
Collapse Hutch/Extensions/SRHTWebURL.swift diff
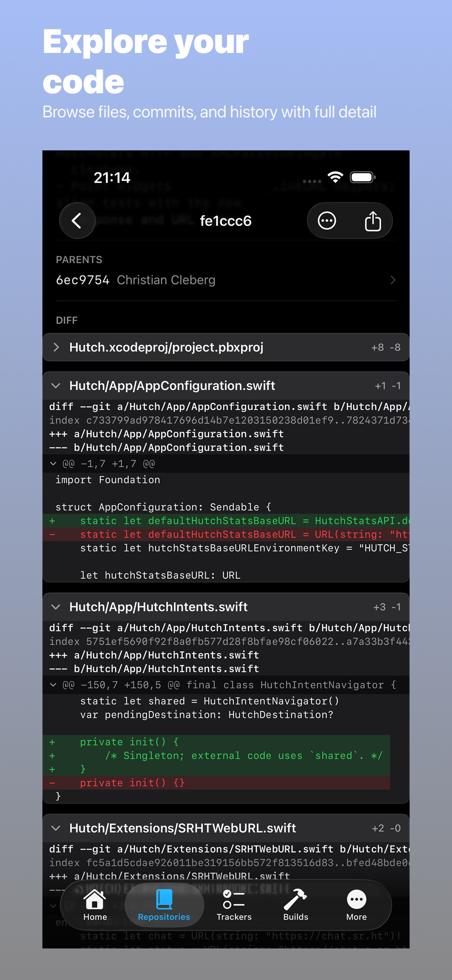pos(226,828)
